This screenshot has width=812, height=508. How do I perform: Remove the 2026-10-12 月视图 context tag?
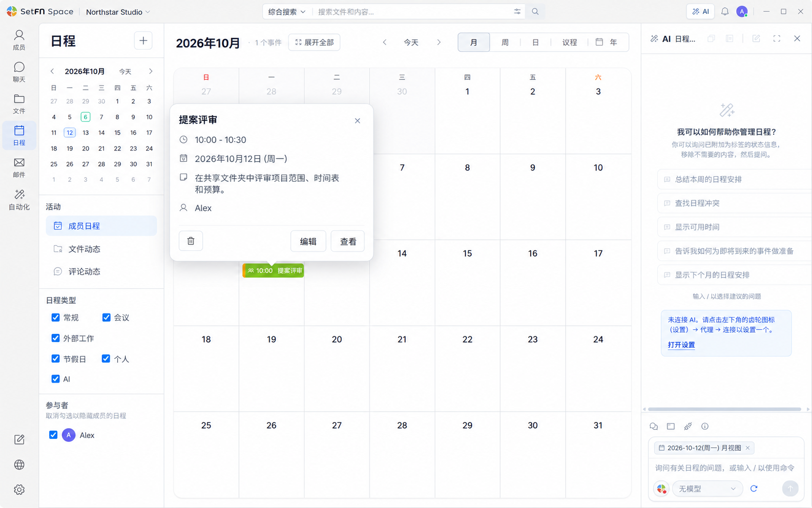pyautogui.click(x=747, y=448)
